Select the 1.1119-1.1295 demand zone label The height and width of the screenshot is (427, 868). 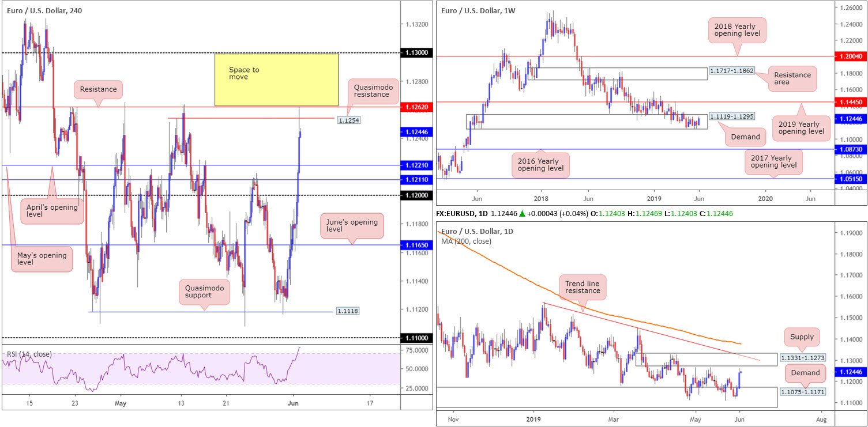[731, 116]
